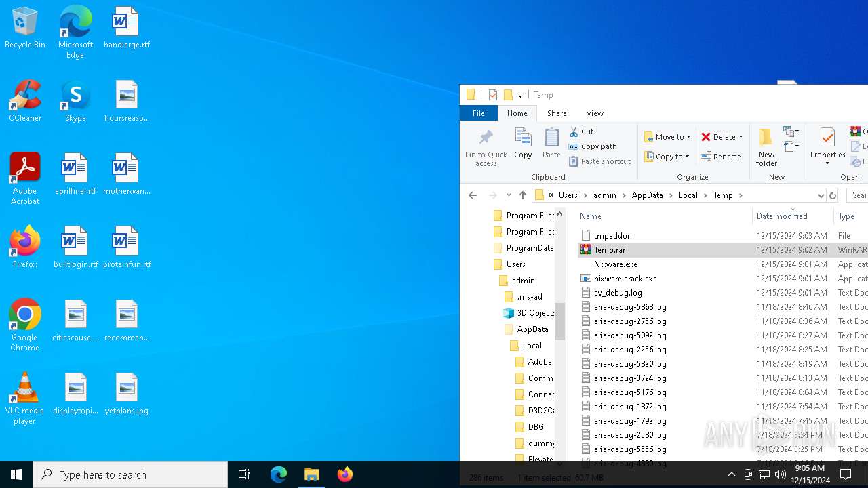The width and height of the screenshot is (868, 488).
Task: Open the New item dropdown in the ribbon
Action: click(x=791, y=131)
